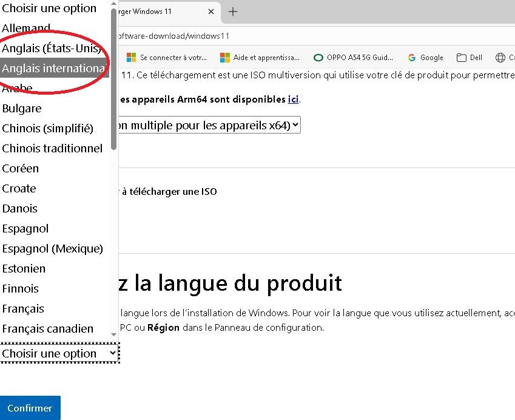Open the 'Choisir une option' language dropdown
This screenshot has height=420, width=515.
coord(59,354)
